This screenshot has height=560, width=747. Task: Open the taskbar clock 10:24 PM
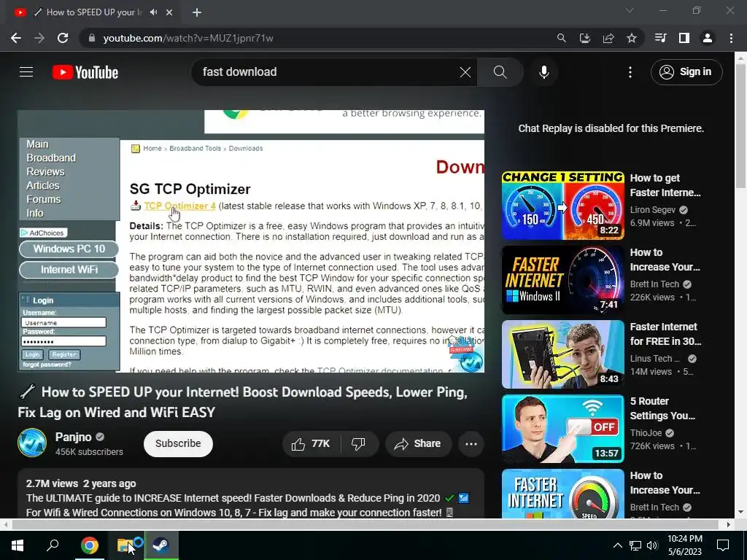click(x=684, y=545)
